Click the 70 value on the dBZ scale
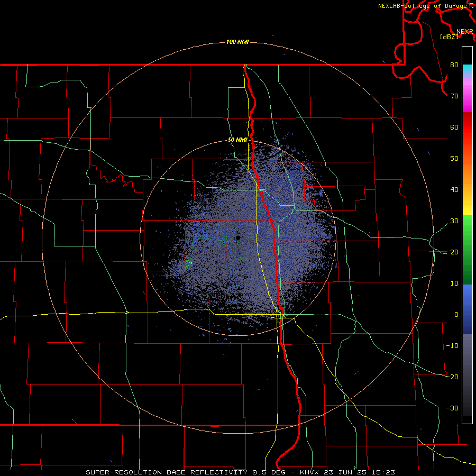Screen dimensions: 476x476 pos(454,96)
